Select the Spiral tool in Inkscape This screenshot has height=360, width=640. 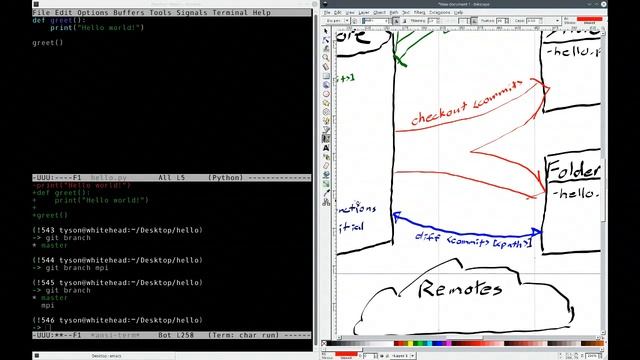point(326,112)
